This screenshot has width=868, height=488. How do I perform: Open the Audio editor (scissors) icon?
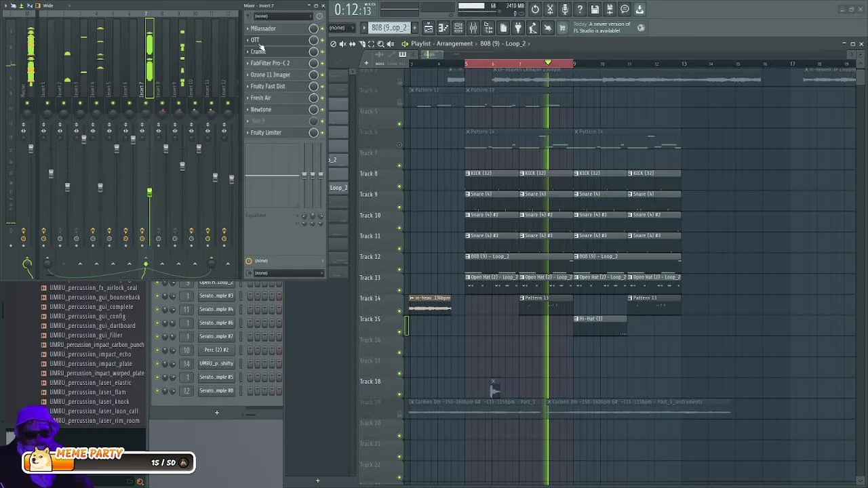click(550, 9)
